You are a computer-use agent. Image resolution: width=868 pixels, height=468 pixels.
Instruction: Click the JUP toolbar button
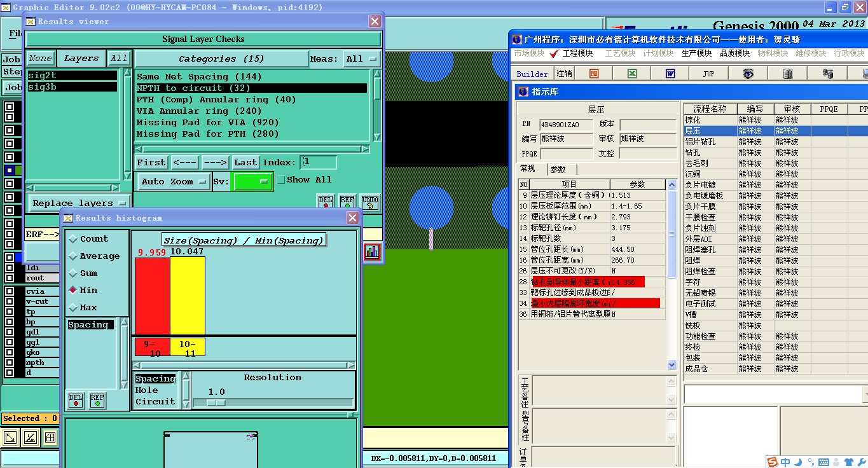(709, 74)
